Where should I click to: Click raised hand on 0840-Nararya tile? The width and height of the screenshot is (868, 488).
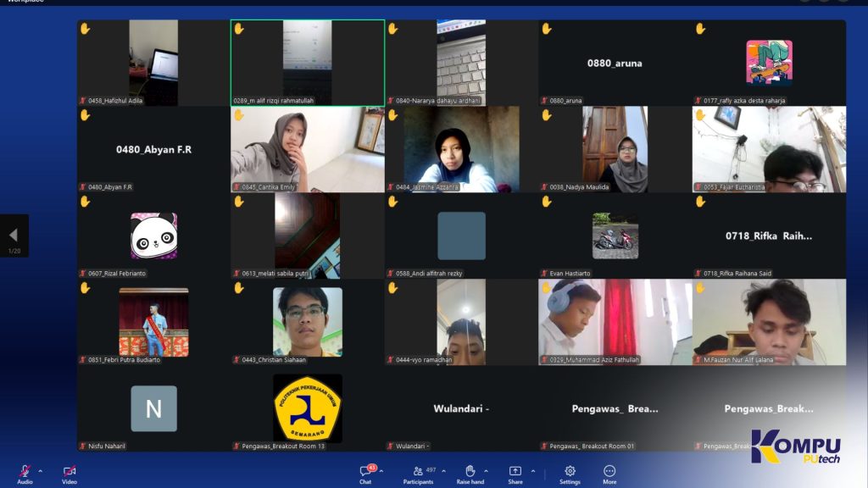click(x=393, y=29)
